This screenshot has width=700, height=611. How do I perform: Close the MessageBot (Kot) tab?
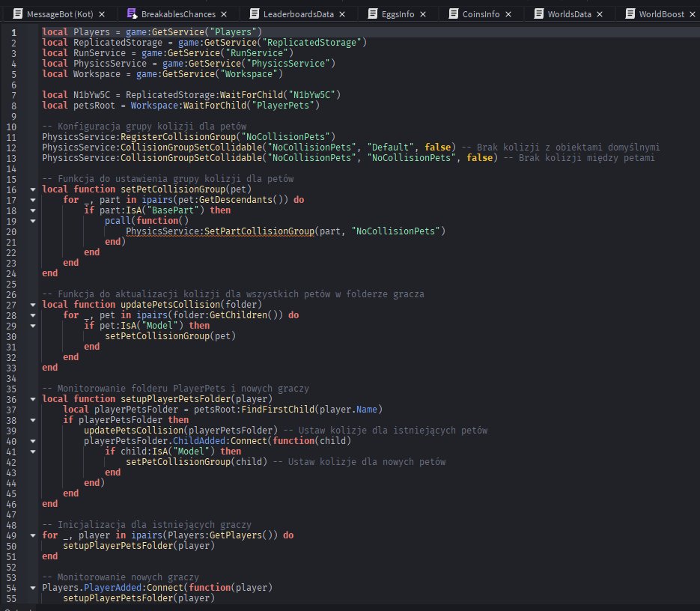(x=102, y=14)
